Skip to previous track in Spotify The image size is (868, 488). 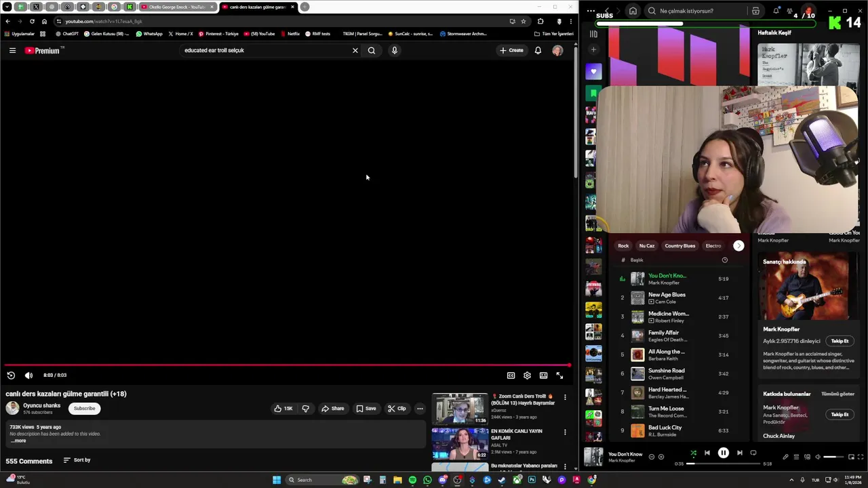707,453
